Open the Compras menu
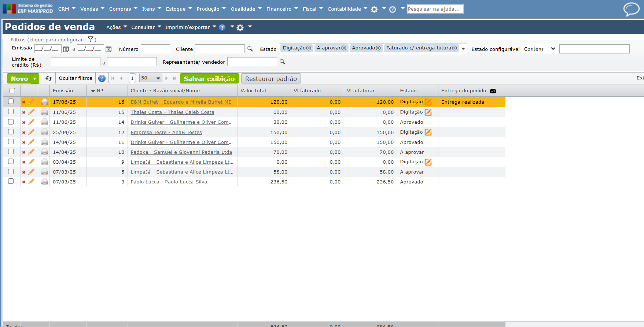 pyautogui.click(x=123, y=9)
